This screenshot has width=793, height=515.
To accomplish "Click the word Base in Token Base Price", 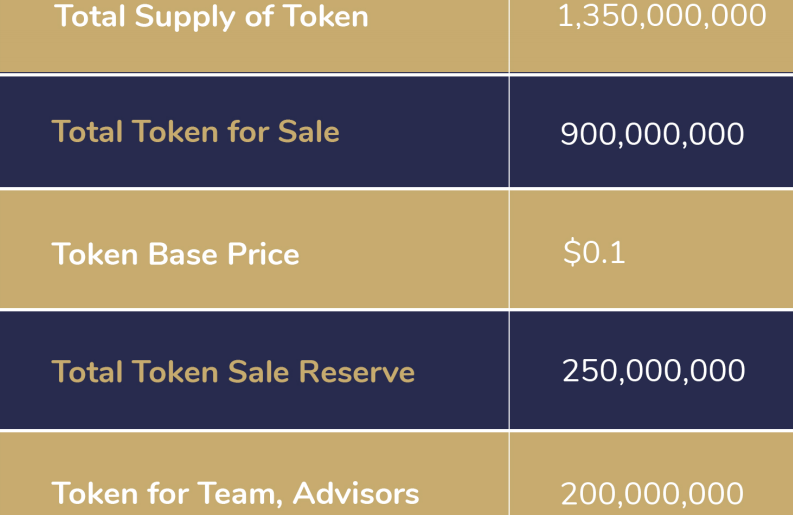I will [184, 253].
